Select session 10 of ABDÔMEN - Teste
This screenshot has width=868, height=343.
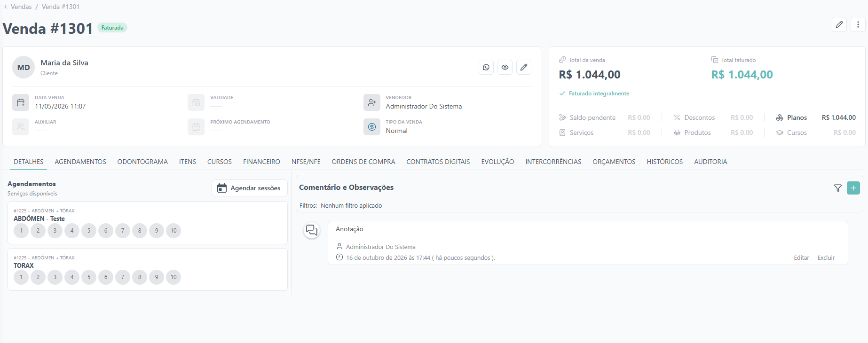174,231
